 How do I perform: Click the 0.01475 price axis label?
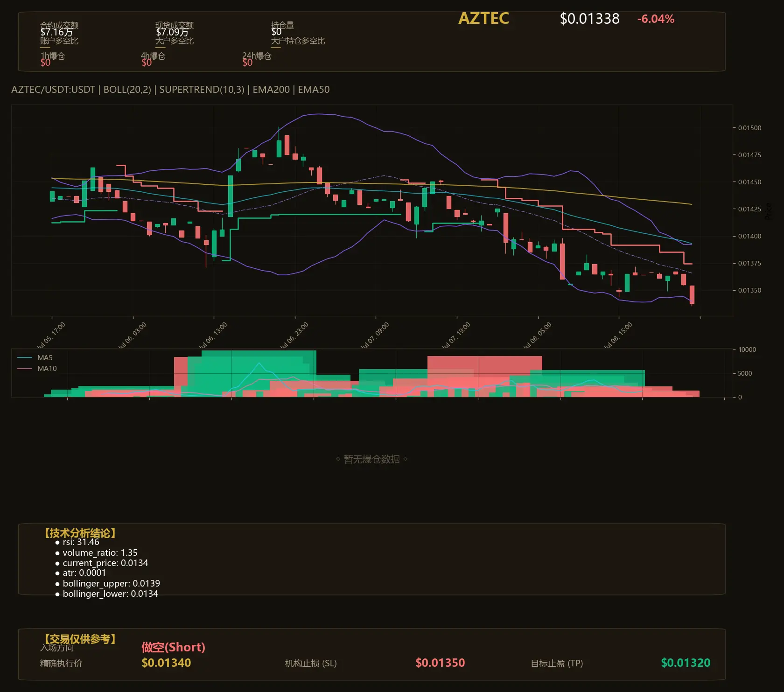point(749,155)
